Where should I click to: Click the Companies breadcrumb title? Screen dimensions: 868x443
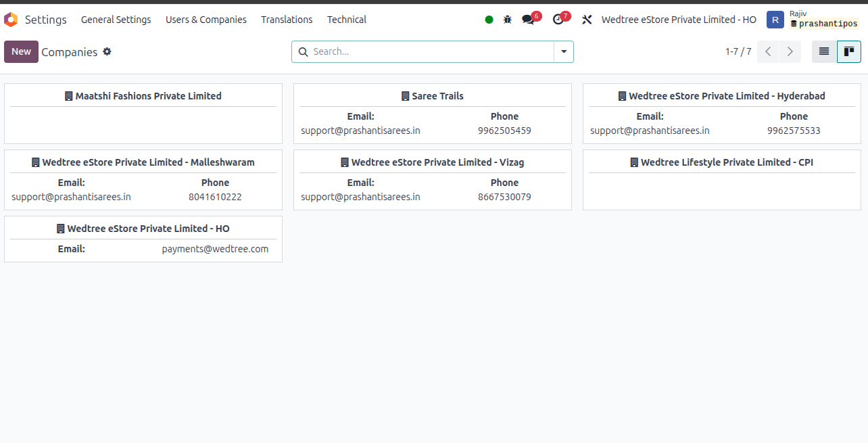point(70,52)
